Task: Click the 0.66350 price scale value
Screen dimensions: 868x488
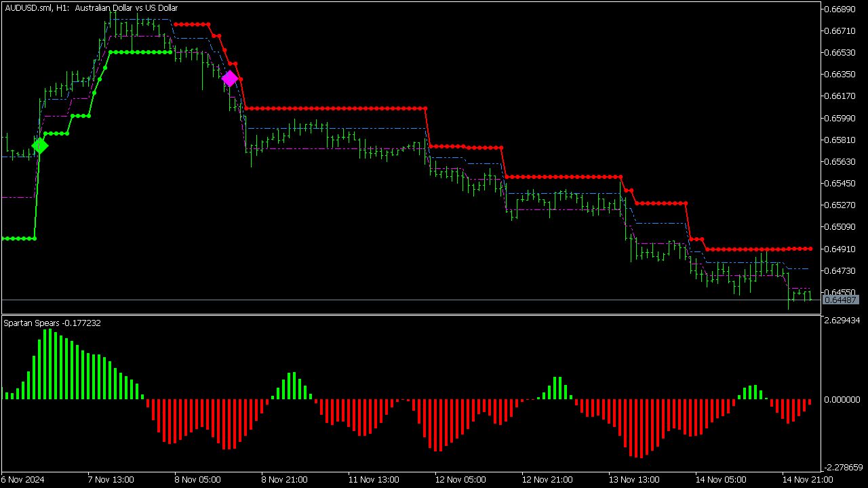Action: [x=840, y=75]
